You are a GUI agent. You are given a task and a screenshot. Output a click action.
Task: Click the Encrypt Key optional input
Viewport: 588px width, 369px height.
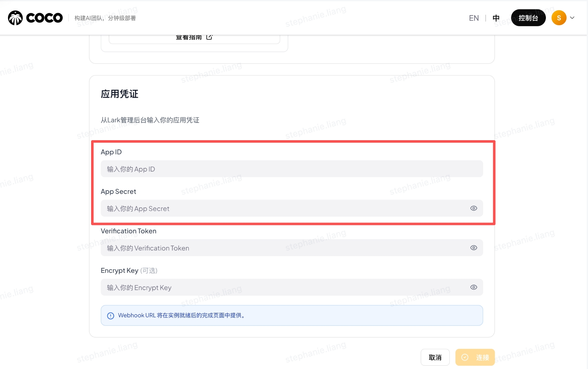click(283, 287)
